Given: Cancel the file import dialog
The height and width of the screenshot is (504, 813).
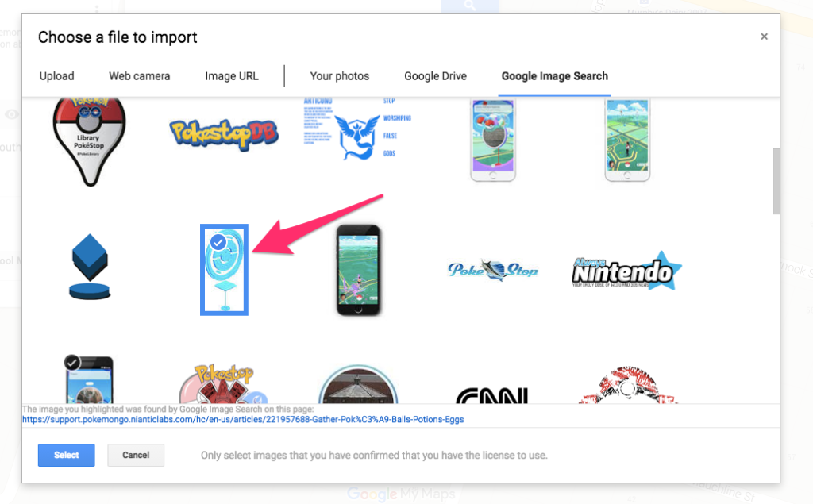Looking at the screenshot, I should tap(136, 455).
